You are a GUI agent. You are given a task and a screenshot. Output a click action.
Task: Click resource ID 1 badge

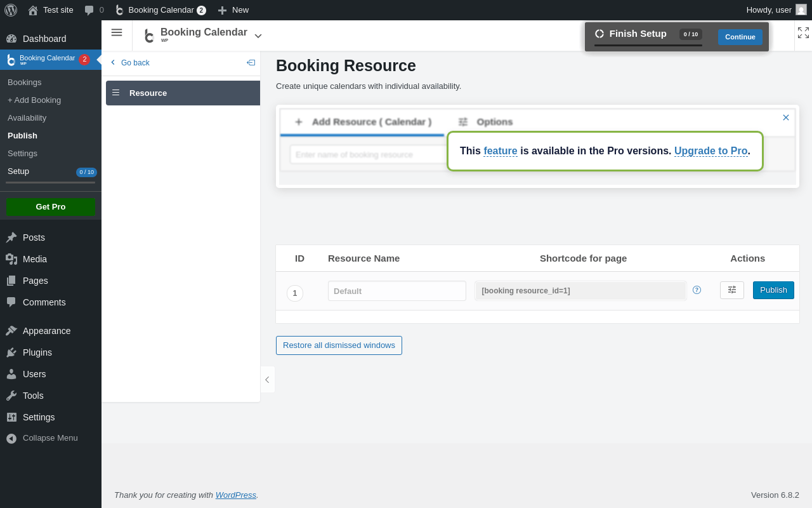tap(295, 293)
